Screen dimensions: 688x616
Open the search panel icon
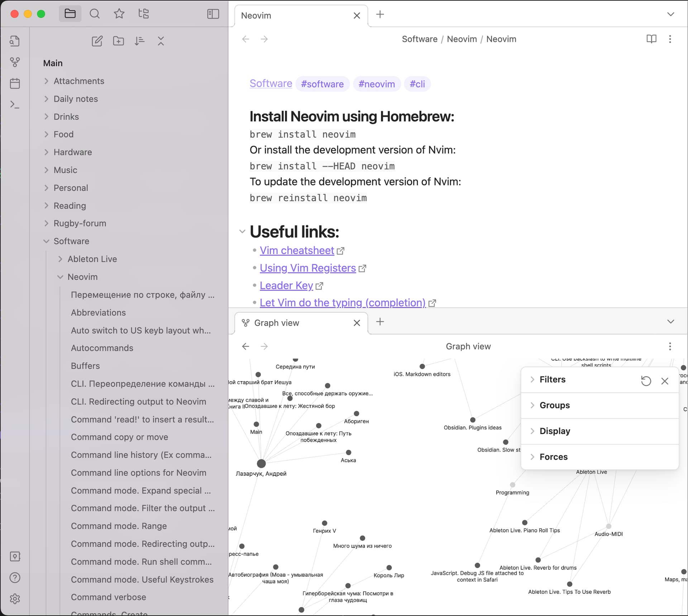tap(95, 14)
